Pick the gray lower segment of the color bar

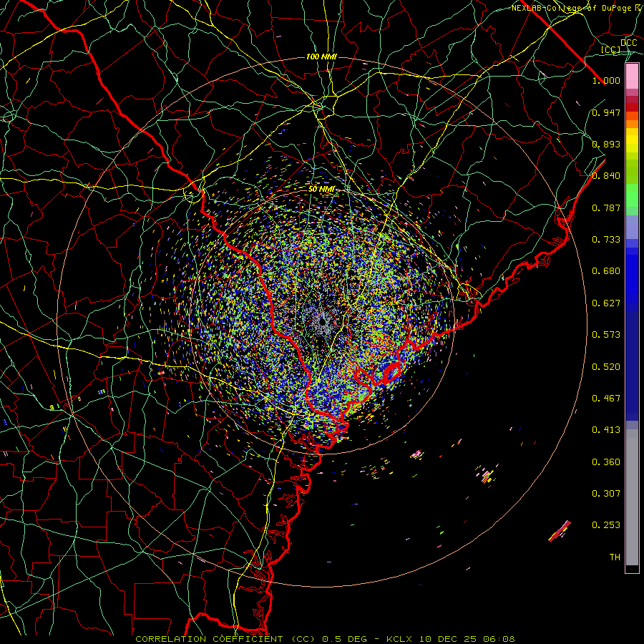(632, 497)
